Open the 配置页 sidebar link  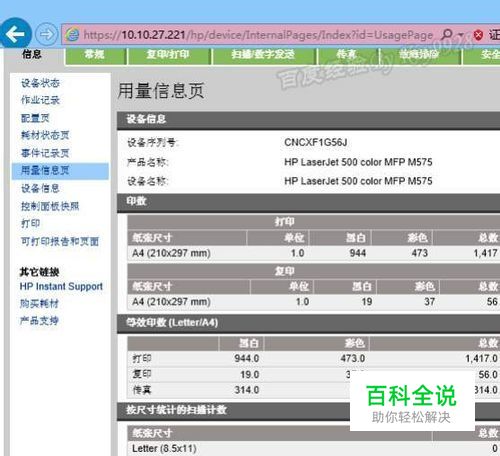pyautogui.click(x=35, y=118)
